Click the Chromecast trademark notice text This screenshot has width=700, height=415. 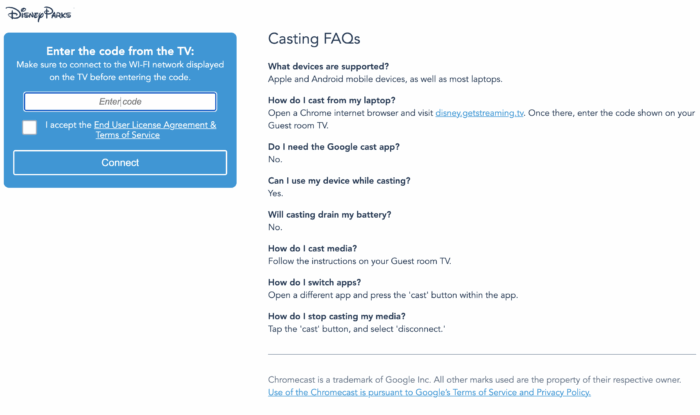click(475, 380)
